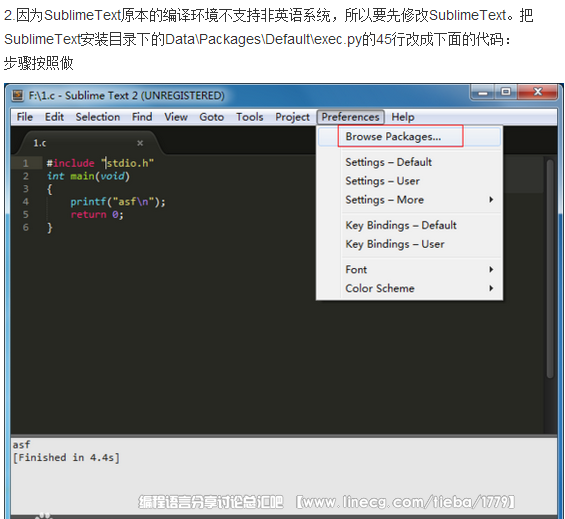Screen dimensions: 565x519
Task: Open the File menu
Action: point(25,117)
